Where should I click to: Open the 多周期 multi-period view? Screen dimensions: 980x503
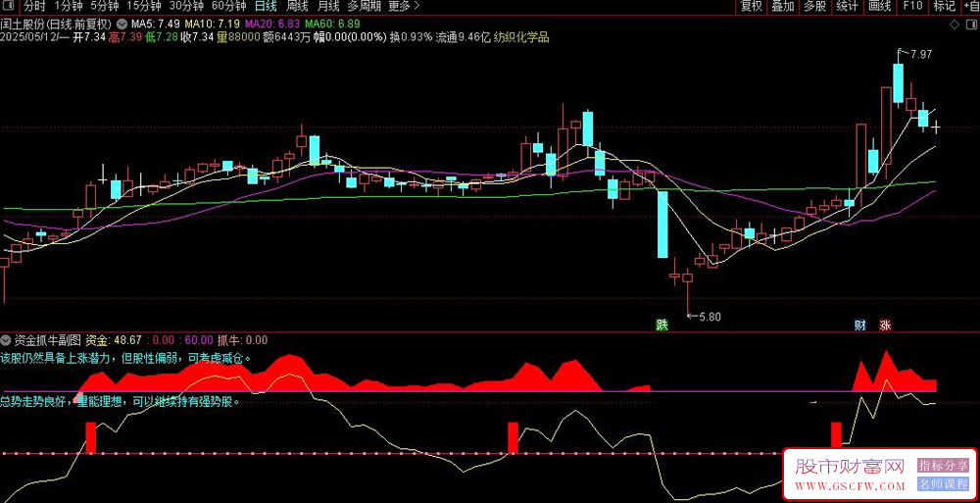coord(364,6)
